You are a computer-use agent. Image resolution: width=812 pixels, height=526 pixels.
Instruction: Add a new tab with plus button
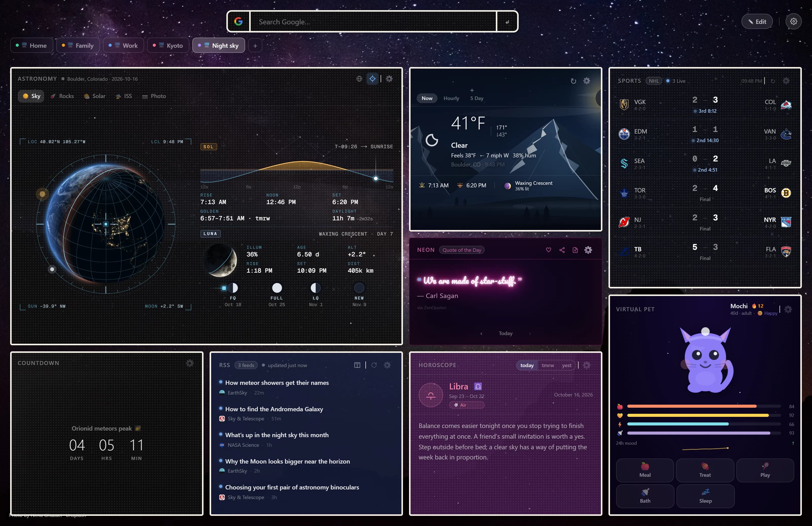255,45
